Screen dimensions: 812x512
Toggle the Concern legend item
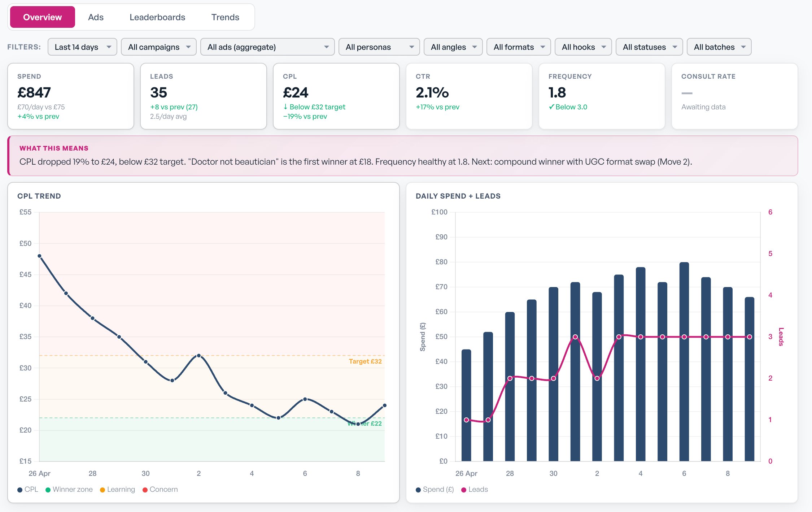click(160, 489)
